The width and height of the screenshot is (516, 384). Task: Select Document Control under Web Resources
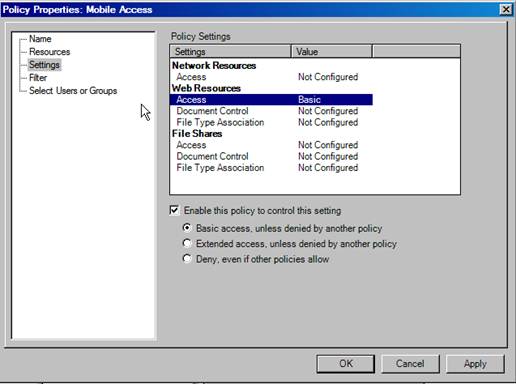(212, 111)
